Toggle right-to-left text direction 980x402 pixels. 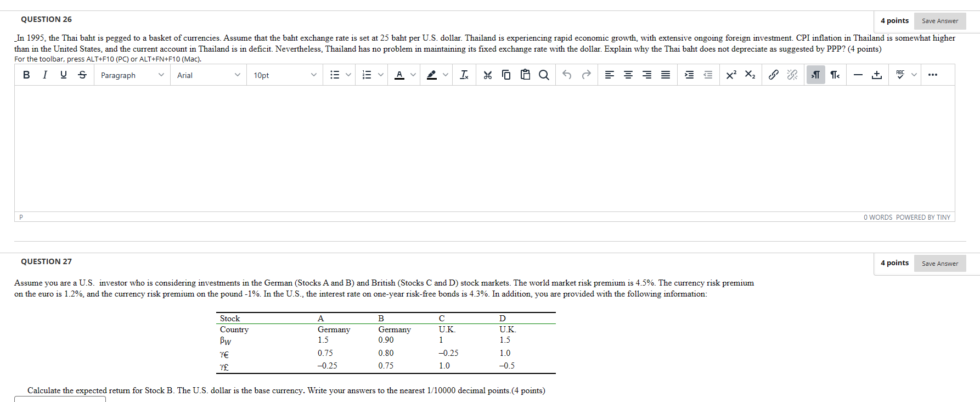point(835,75)
